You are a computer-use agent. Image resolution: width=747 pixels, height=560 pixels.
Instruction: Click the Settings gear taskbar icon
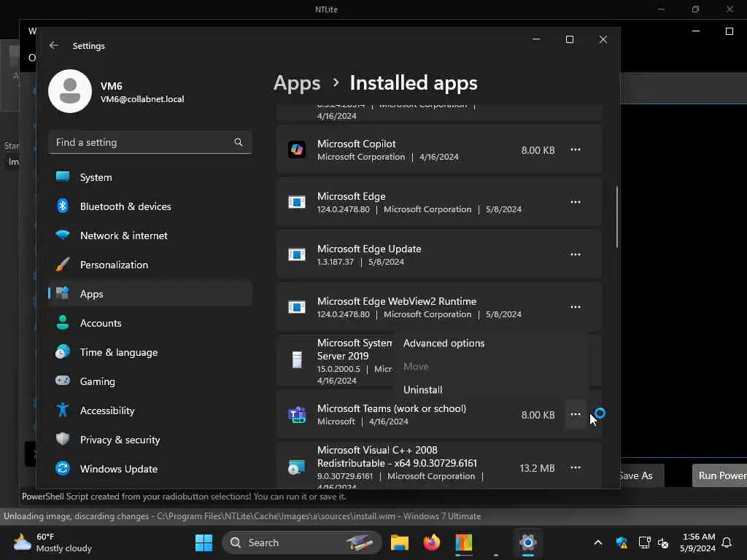click(x=528, y=542)
